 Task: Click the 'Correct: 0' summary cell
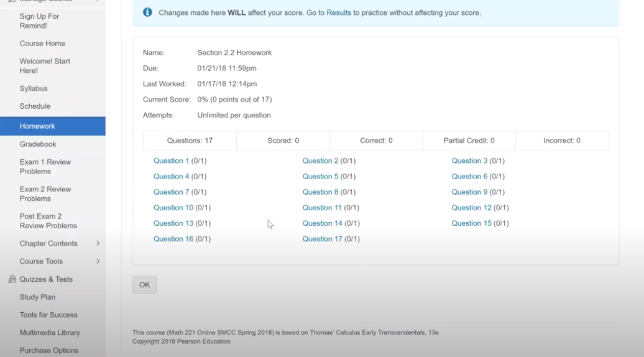point(376,141)
